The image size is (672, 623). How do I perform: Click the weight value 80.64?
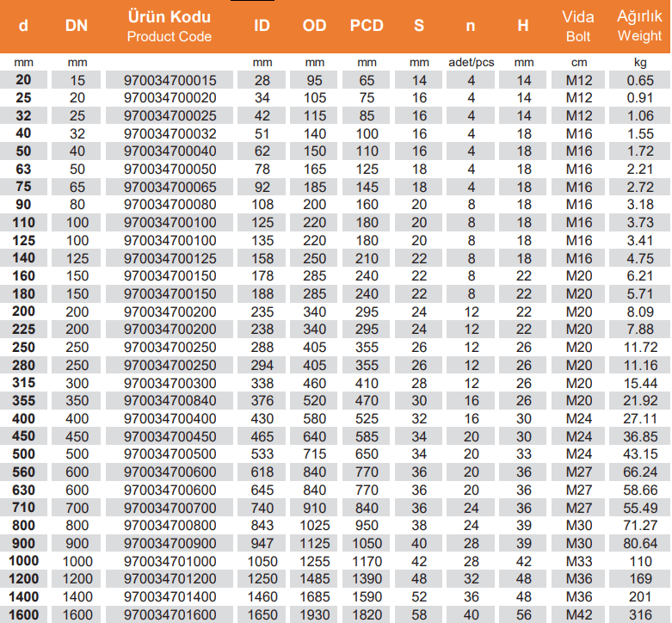tap(640, 543)
